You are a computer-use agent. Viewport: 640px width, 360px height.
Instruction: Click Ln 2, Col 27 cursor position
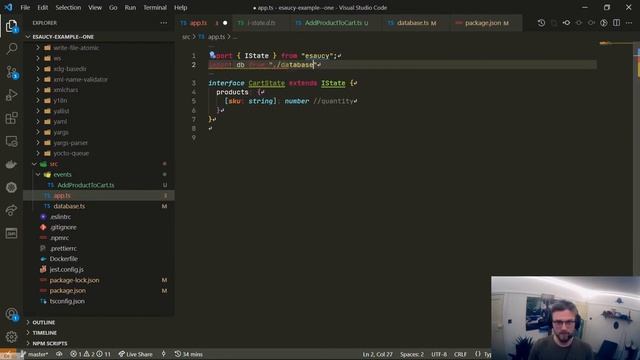pos(377,354)
